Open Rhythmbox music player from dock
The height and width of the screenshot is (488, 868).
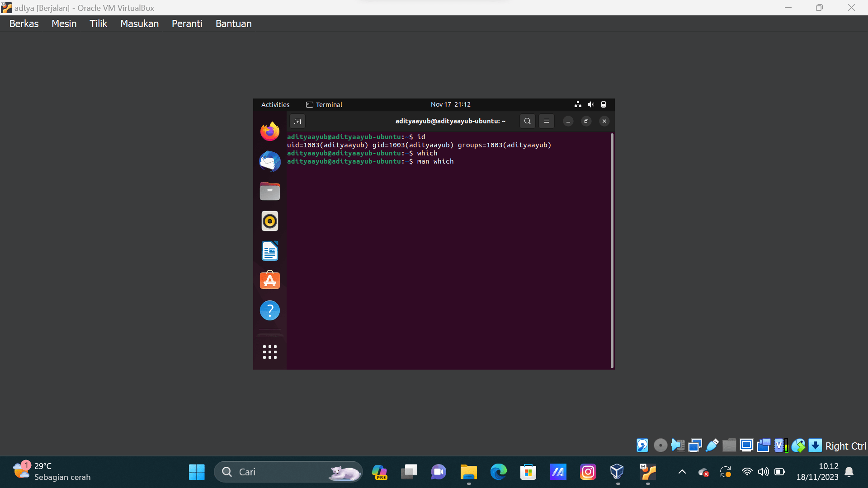tap(270, 221)
